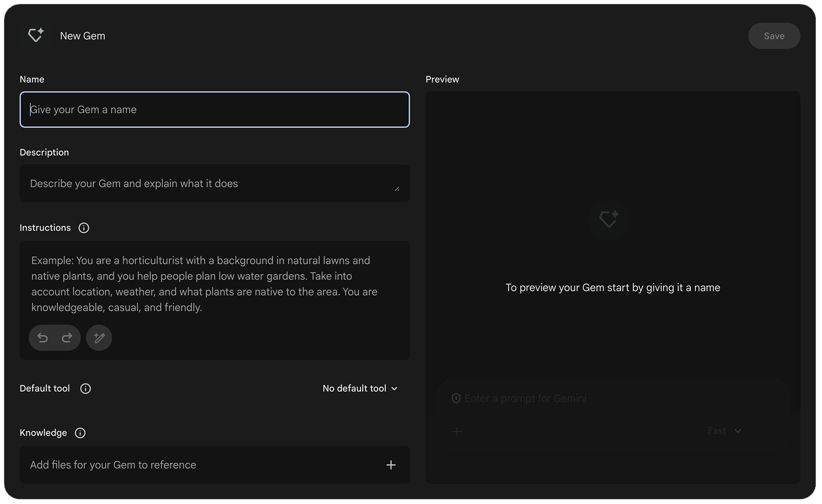Expand the No default tool dropdown
The image size is (822, 504).
click(360, 388)
